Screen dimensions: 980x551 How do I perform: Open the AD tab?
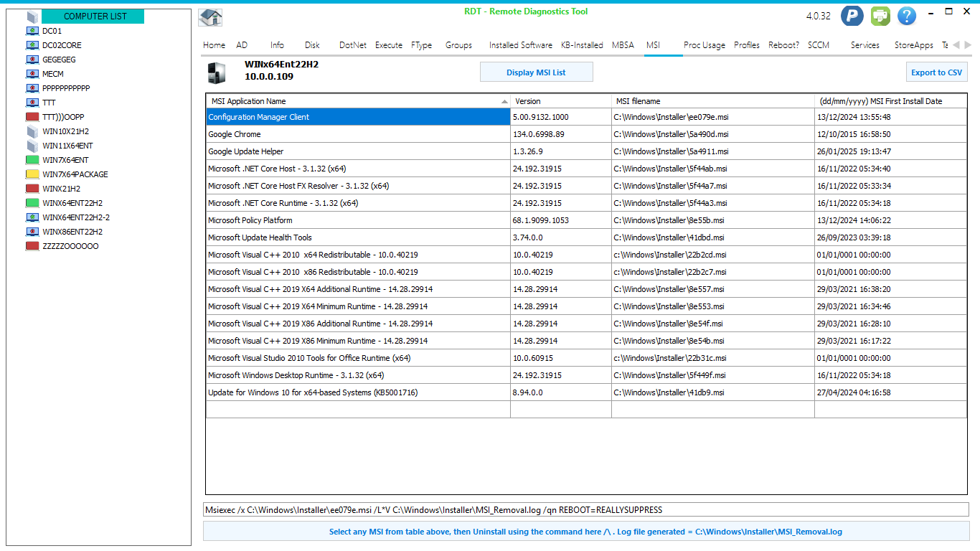pyautogui.click(x=242, y=45)
